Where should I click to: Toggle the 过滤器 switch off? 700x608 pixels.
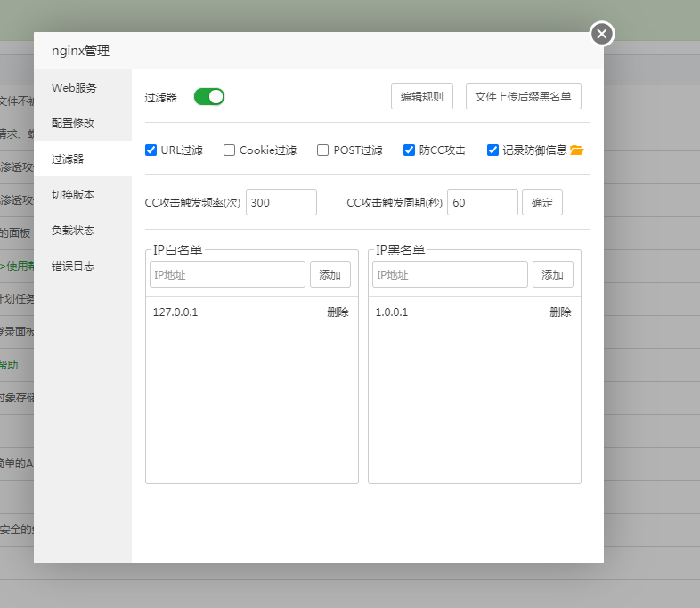(x=209, y=97)
